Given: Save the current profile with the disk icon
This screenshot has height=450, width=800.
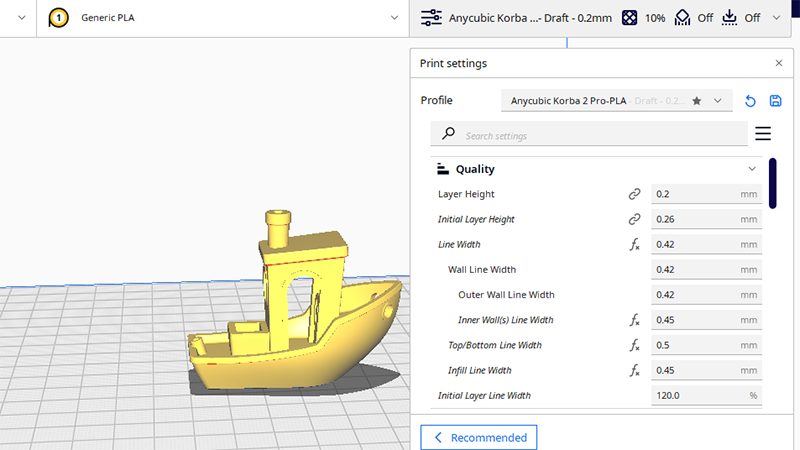Looking at the screenshot, I should click(775, 101).
